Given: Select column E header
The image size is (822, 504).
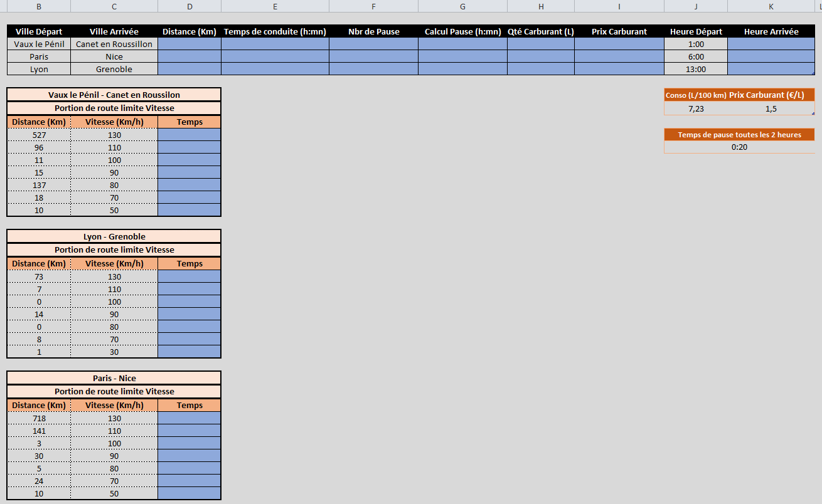Looking at the screenshot, I should pos(275,6).
